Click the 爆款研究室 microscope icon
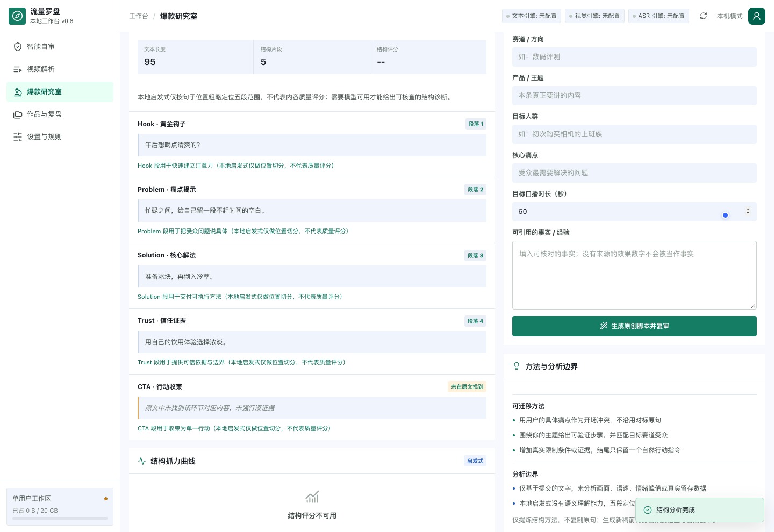 (x=18, y=92)
